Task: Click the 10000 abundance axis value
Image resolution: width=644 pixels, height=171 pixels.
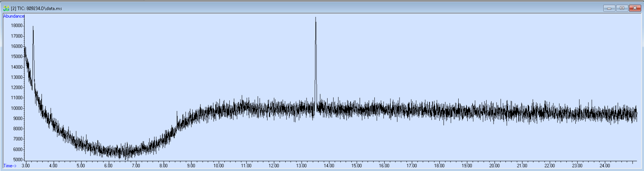Action: point(17,108)
